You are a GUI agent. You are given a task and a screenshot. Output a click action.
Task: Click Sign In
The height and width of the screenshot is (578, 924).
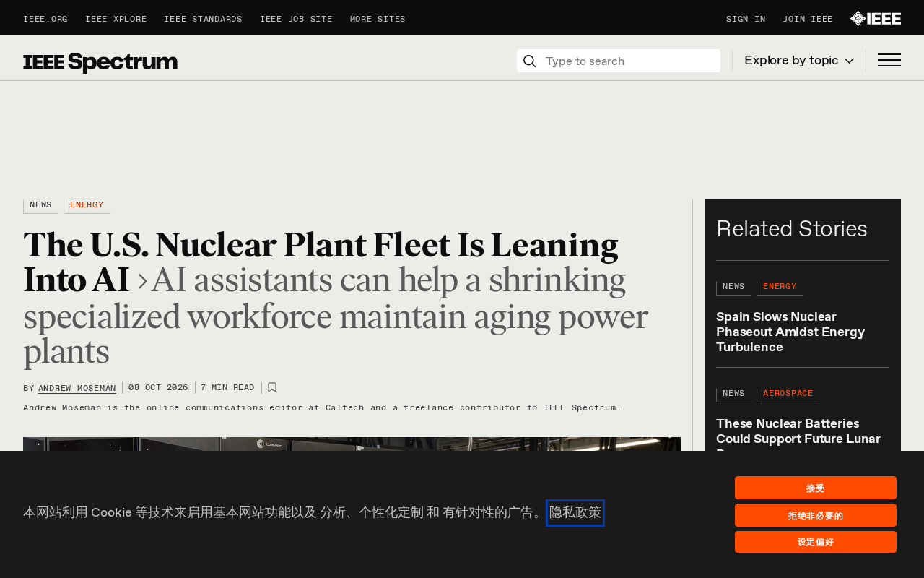(x=746, y=20)
